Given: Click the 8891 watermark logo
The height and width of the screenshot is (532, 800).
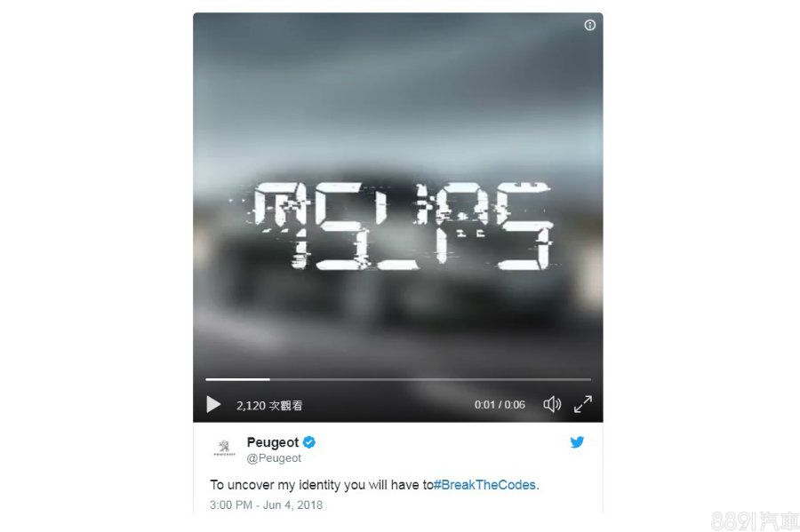Looking at the screenshot, I should [755, 520].
